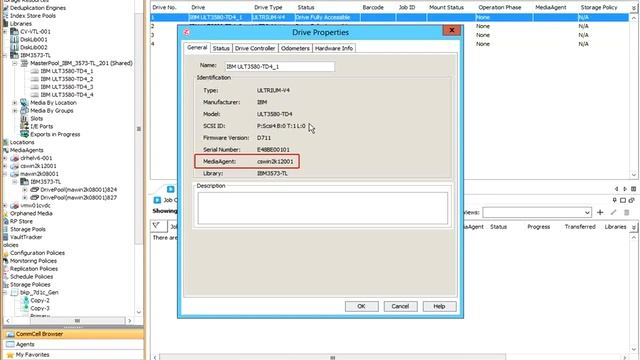This screenshot has height=360, width=640.
Task: Click the Help button
Action: tap(439, 306)
